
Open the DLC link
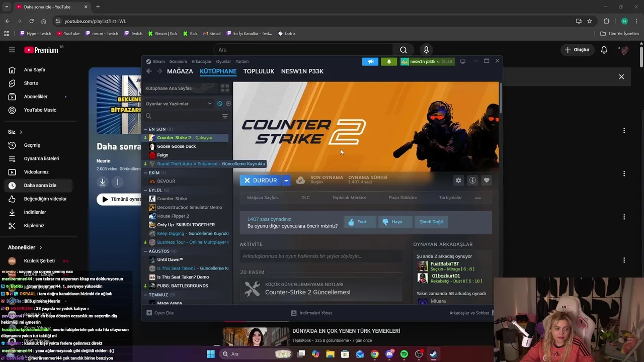click(305, 198)
